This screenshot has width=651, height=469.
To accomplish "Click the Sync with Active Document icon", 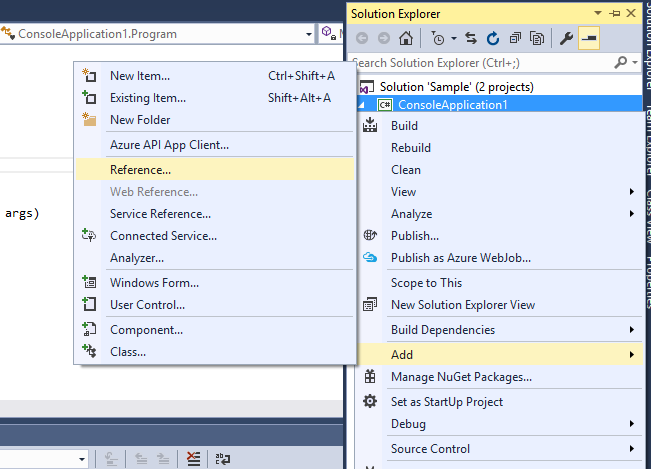I will click(471, 39).
